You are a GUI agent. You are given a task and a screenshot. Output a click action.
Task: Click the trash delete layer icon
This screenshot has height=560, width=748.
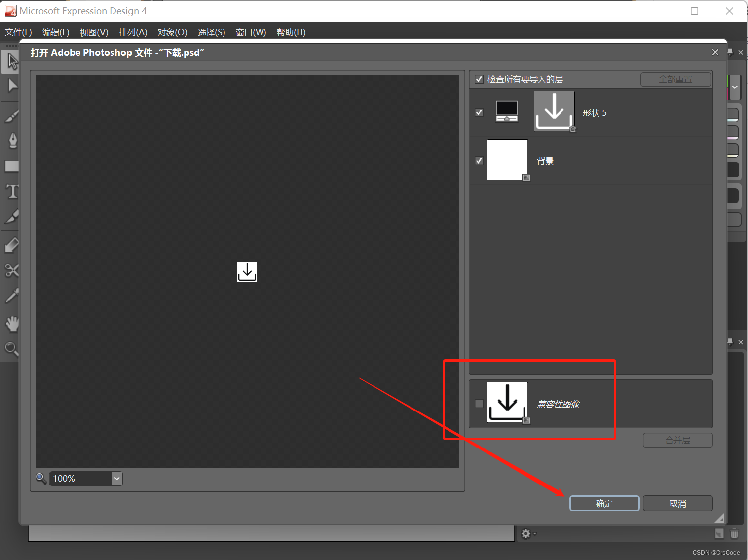click(x=734, y=533)
